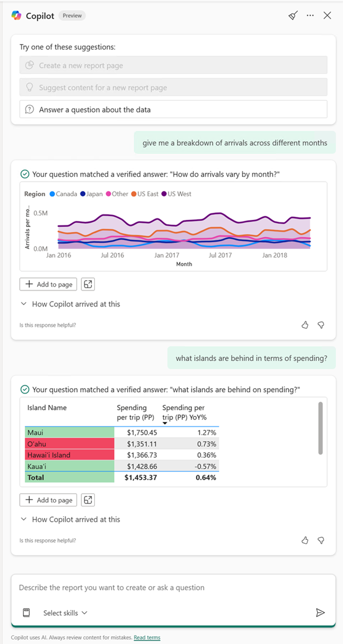Open the Read terms link
The width and height of the screenshot is (343, 644).
(x=147, y=638)
